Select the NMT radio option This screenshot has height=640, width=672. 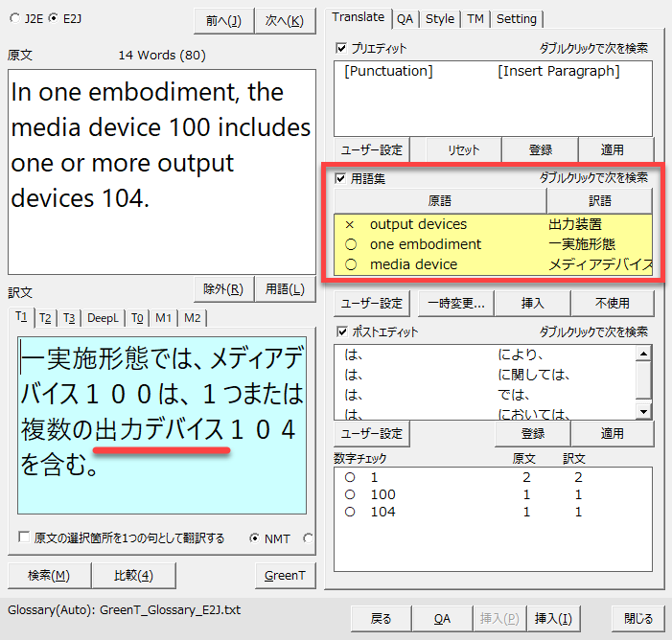[255, 538]
